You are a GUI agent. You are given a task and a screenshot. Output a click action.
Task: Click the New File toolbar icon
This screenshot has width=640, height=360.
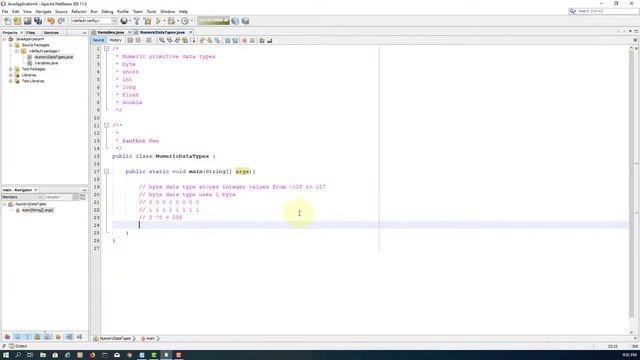pos(7,21)
